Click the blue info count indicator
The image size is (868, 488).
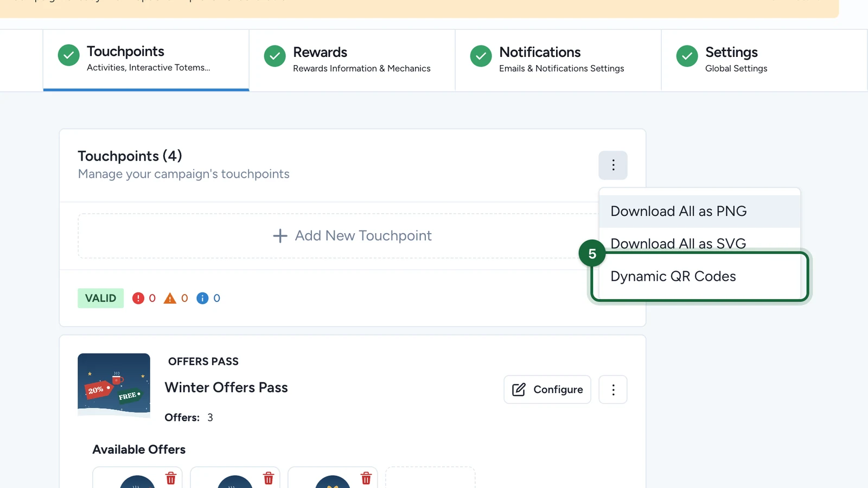pyautogui.click(x=208, y=298)
